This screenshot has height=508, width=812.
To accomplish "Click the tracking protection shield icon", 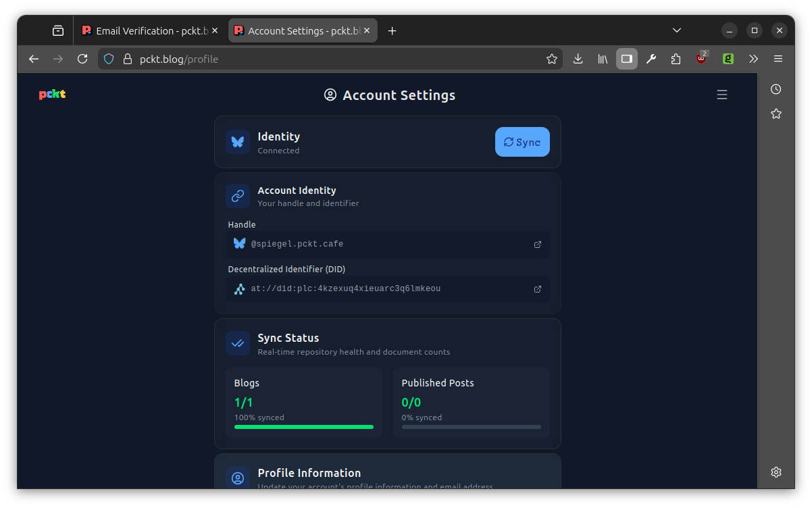I will click(x=109, y=59).
